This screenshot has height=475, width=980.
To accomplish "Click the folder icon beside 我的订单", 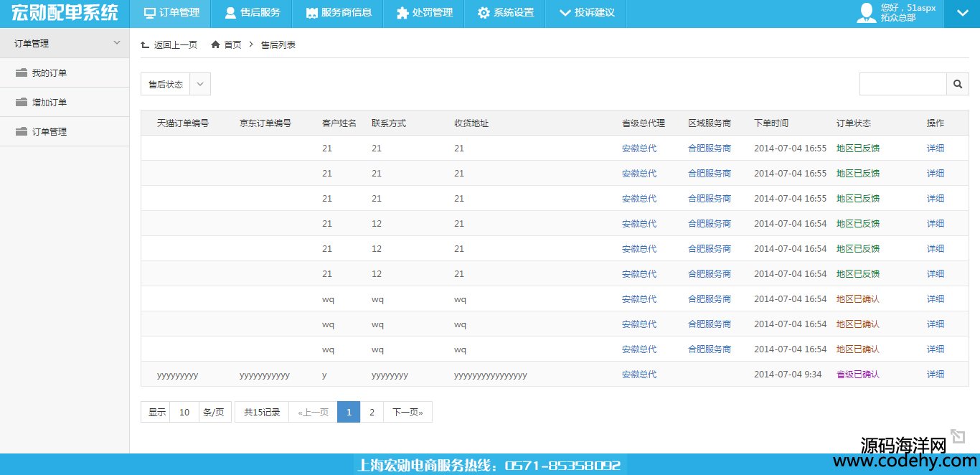I will tap(21, 73).
